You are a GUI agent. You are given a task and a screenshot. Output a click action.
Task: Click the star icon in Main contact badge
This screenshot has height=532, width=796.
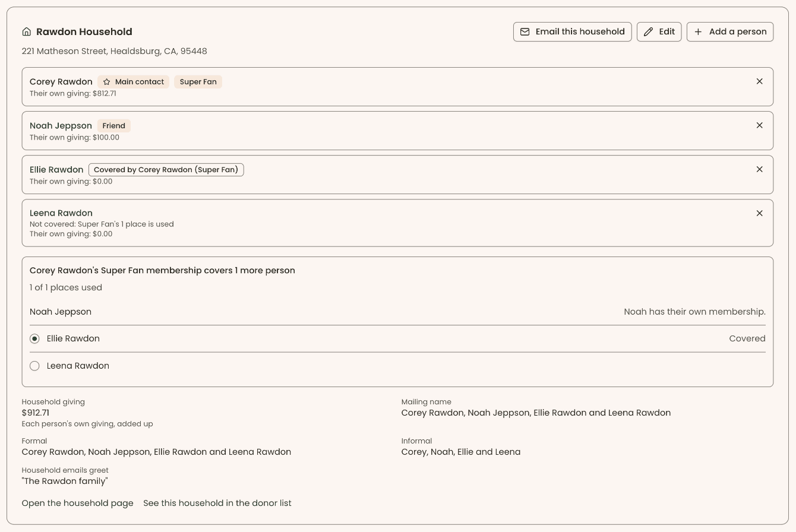pyautogui.click(x=107, y=82)
